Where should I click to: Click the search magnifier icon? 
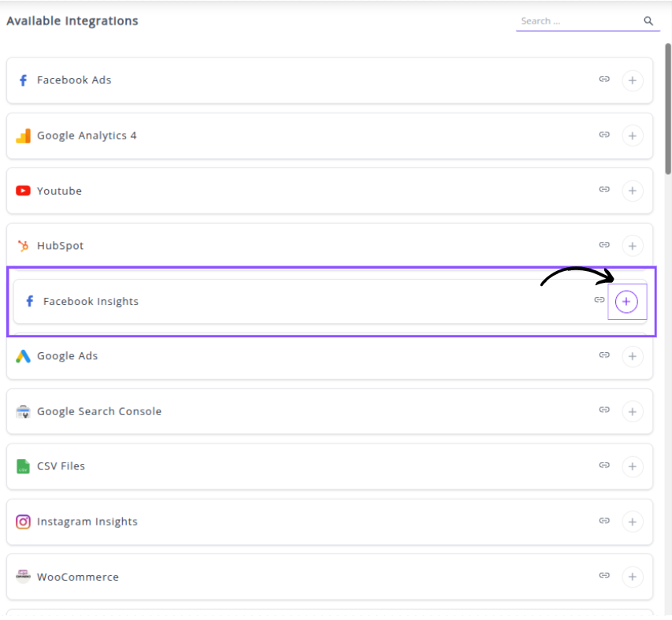[x=648, y=21]
